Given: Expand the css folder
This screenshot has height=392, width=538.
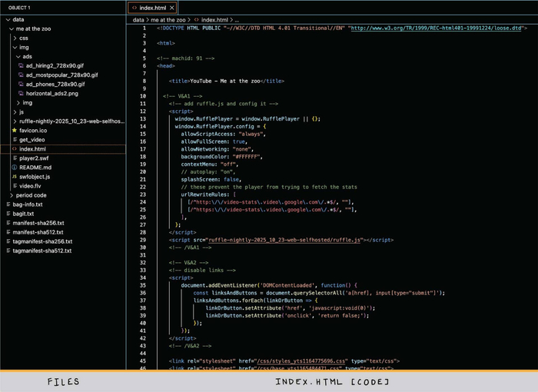Looking at the screenshot, I should 15,38.
